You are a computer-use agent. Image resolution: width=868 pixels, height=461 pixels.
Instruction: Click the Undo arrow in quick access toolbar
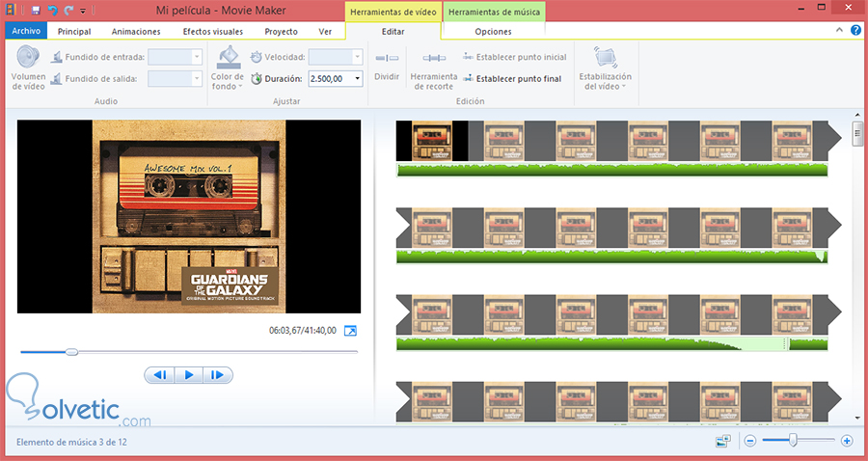pos(52,10)
